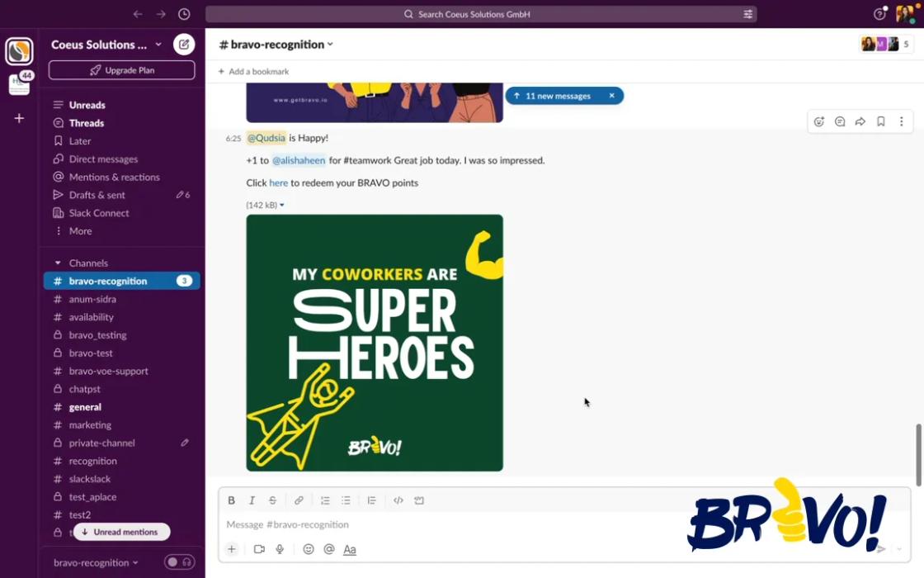Record an audio clip with microphone

click(x=280, y=549)
